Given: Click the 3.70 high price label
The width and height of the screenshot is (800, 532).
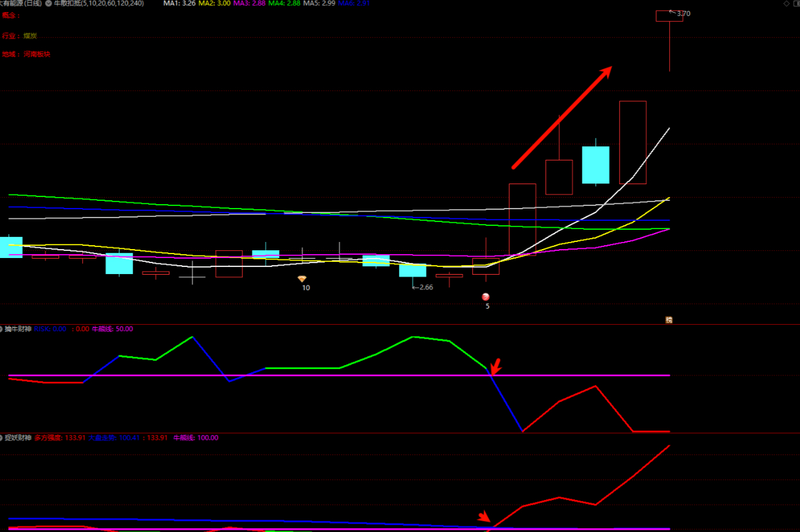Looking at the screenshot, I should [x=683, y=13].
